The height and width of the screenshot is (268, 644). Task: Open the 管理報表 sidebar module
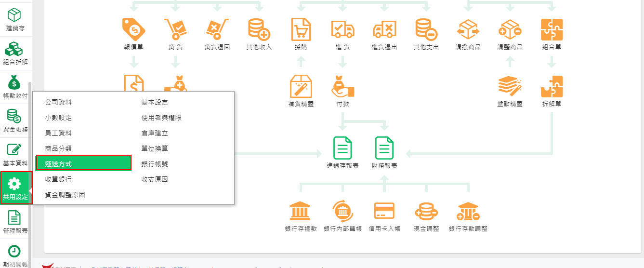point(14,222)
